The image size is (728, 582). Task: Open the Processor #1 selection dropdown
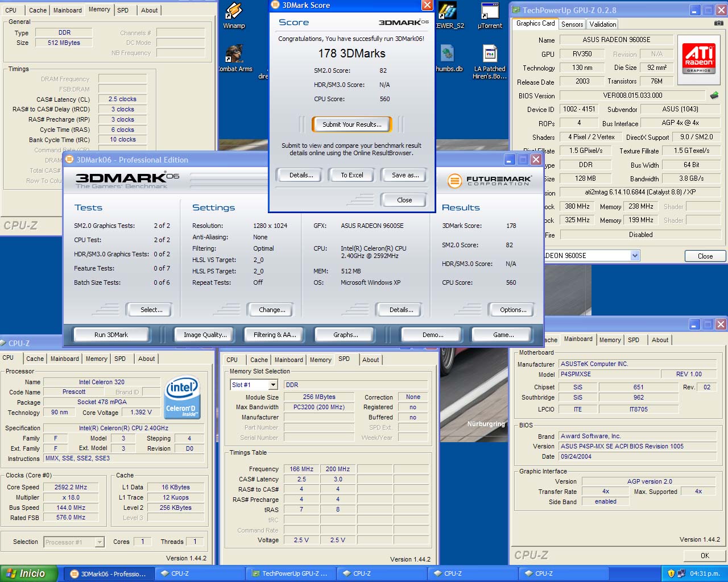click(x=100, y=542)
